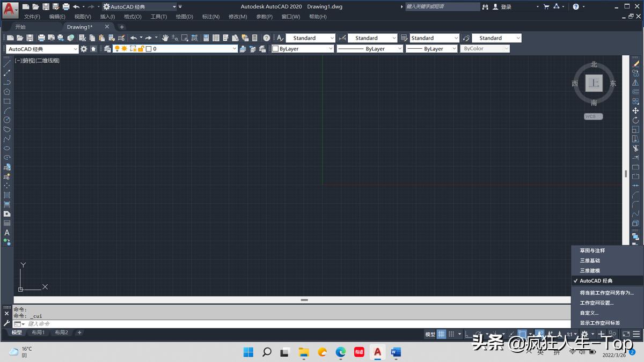Open the ByLayer linetype dropdown
644x362 pixels.
pos(399,49)
